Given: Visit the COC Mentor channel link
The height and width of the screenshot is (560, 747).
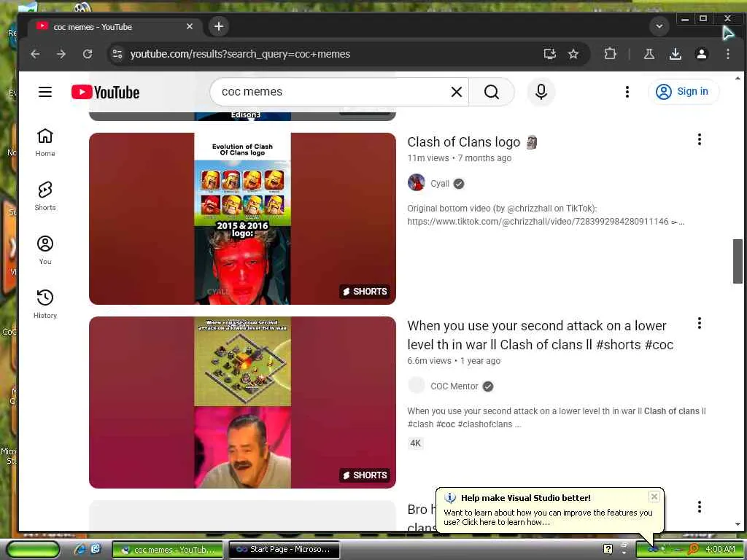Looking at the screenshot, I should point(454,386).
